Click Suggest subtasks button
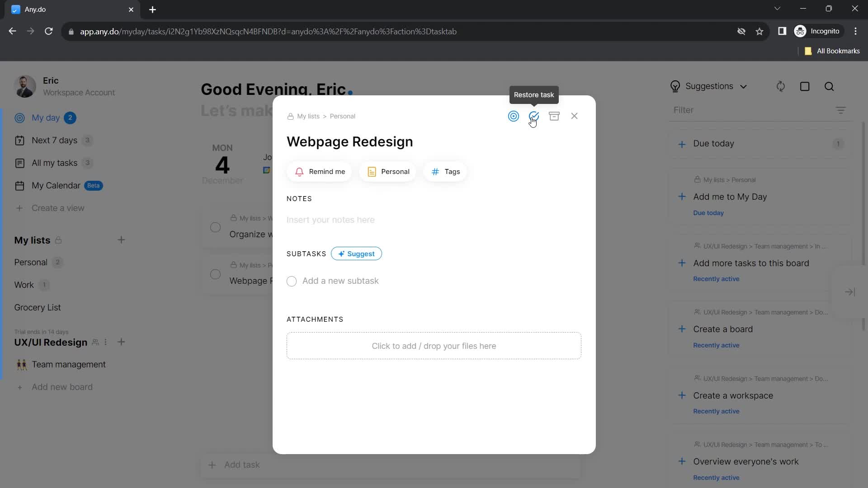Image resolution: width=868 pixels, height=488 pixels. [x=357, y=253]
